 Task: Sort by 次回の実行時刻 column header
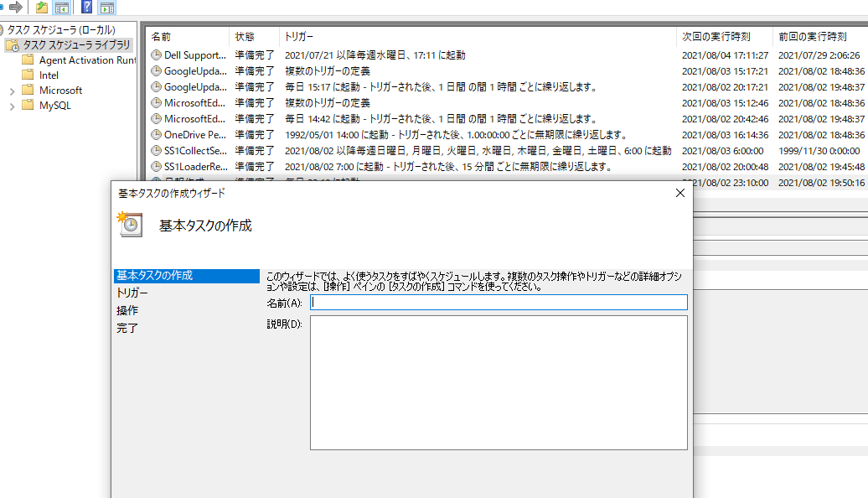716,37
